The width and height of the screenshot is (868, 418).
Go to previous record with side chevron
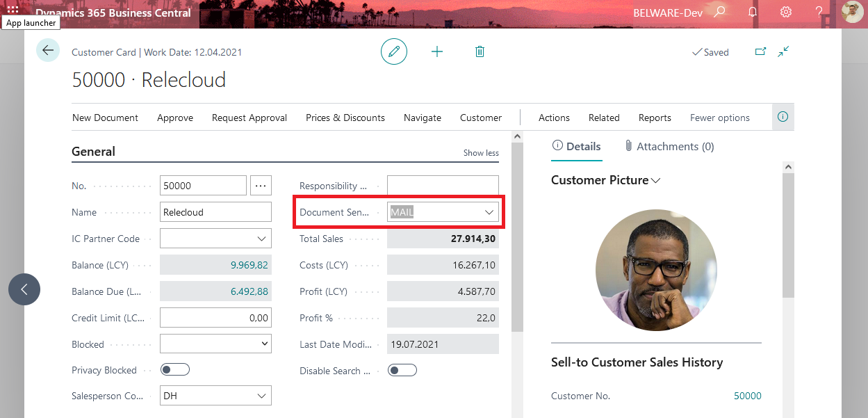(x=24, y=289)
